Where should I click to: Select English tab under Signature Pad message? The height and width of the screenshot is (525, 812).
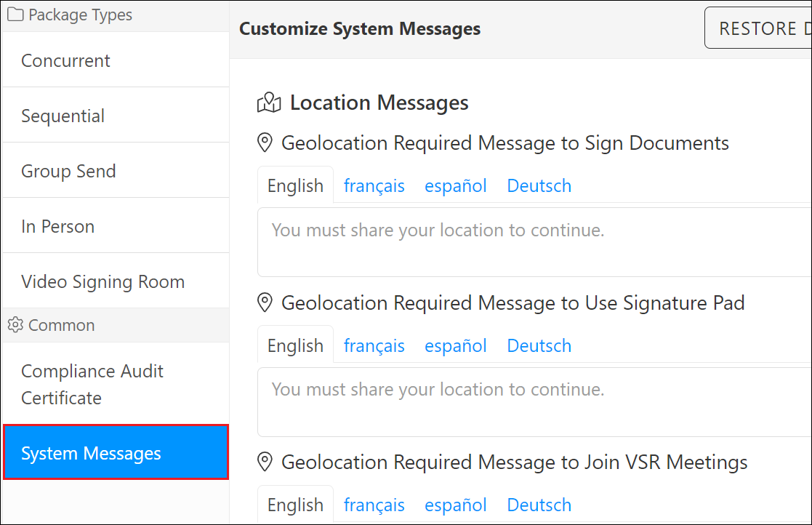[295, 345]
